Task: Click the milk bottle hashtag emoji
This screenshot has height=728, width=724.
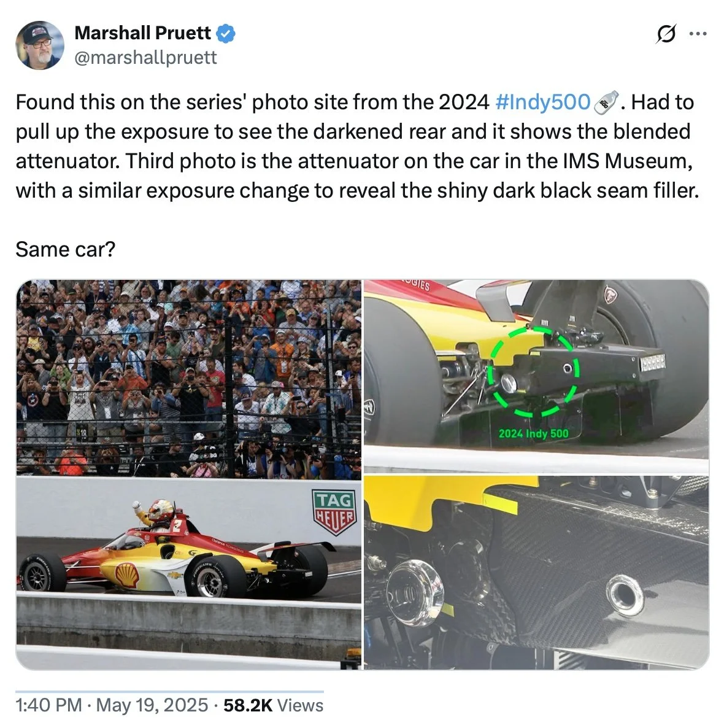Action: [606, 102]
